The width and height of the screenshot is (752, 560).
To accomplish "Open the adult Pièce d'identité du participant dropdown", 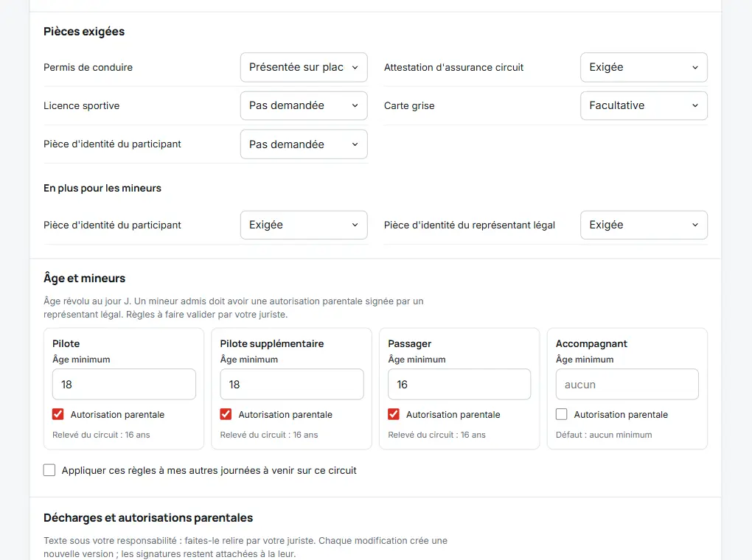I will point(304,144).
